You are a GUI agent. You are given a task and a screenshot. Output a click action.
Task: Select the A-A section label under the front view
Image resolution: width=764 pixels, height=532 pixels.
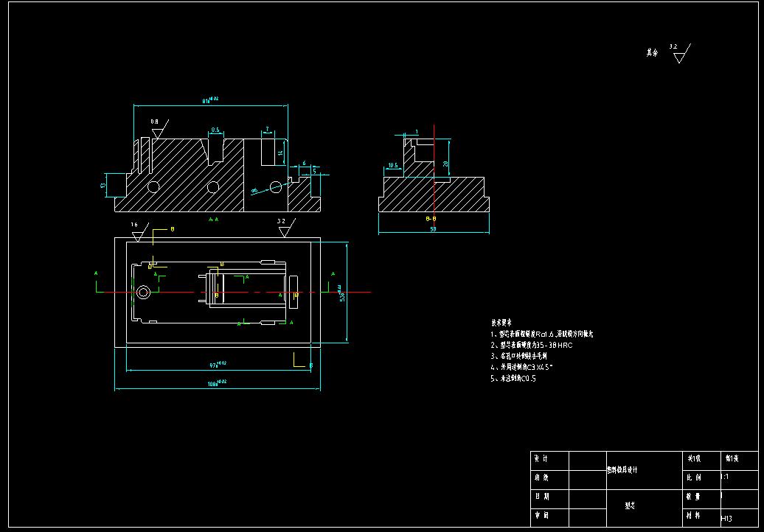214,218
